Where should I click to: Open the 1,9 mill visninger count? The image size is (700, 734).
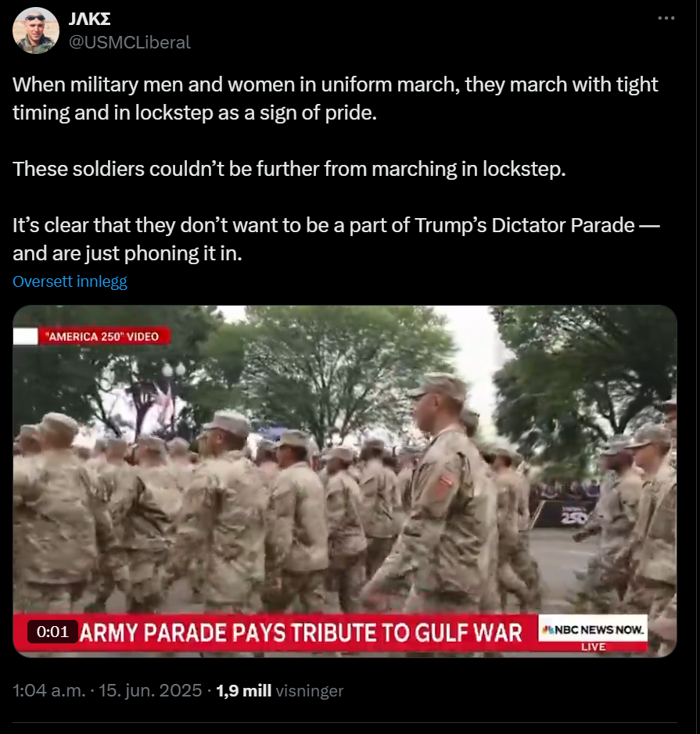coord(279,690)
